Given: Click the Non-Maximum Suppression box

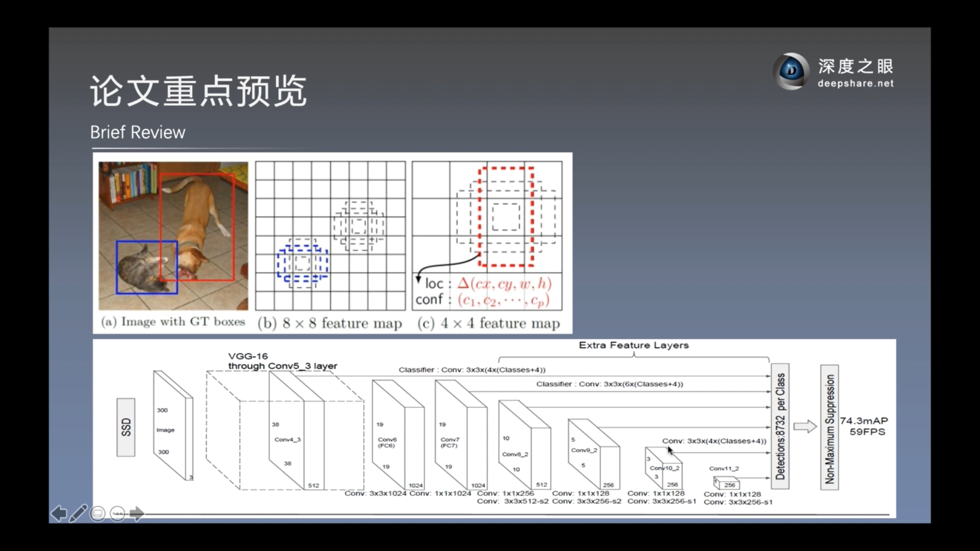Looking at the screenshot, I should 829,428.
